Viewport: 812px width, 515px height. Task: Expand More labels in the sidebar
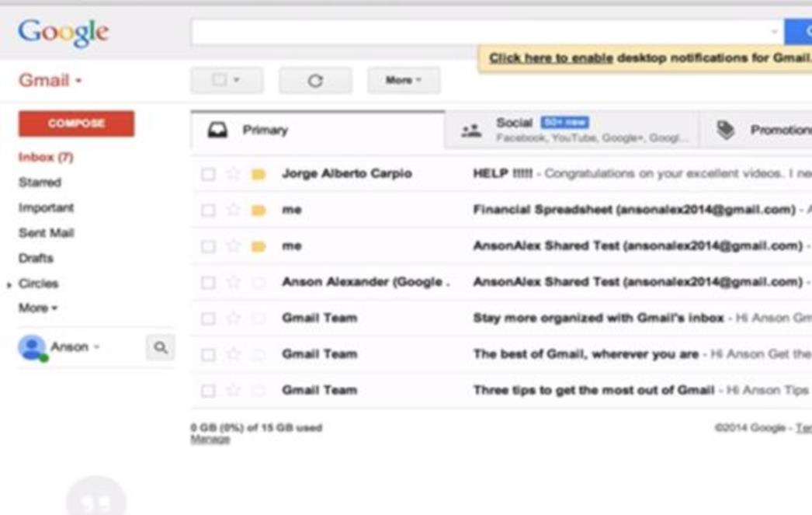coord(38,308)
